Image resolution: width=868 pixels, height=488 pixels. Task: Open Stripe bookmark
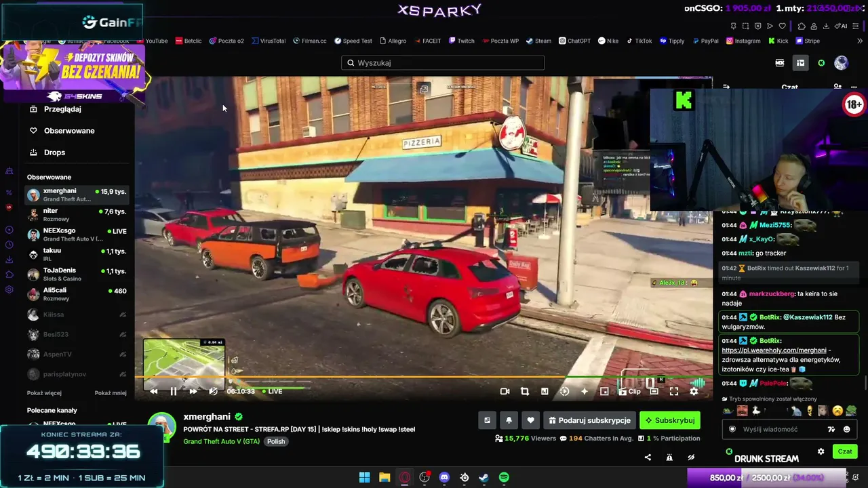[808, 41]
